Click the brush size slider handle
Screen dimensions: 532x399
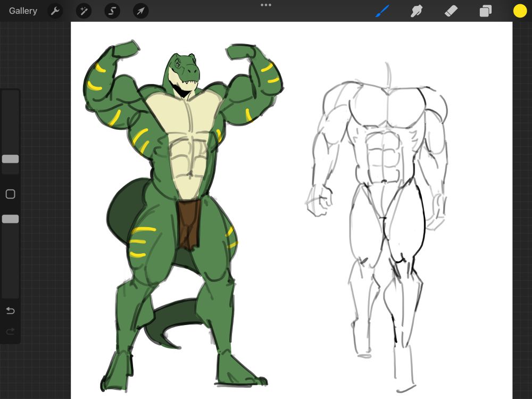pyautogui.click(x=11, y=159)
